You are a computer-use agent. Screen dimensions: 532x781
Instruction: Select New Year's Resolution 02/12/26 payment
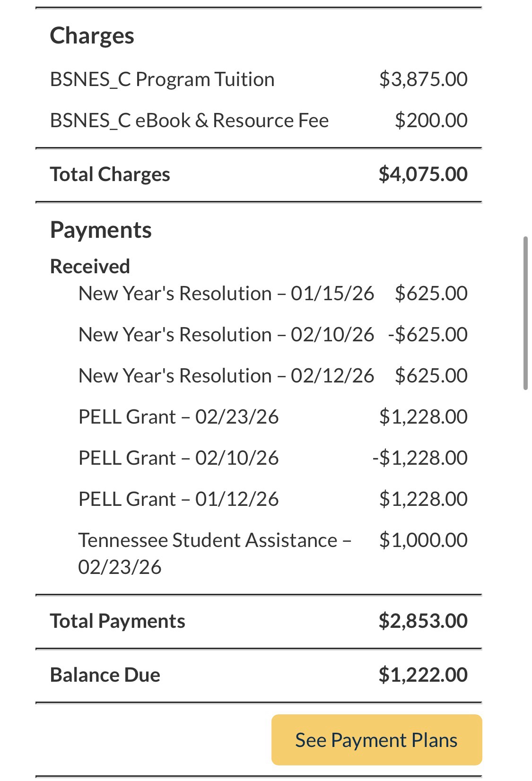226,376
